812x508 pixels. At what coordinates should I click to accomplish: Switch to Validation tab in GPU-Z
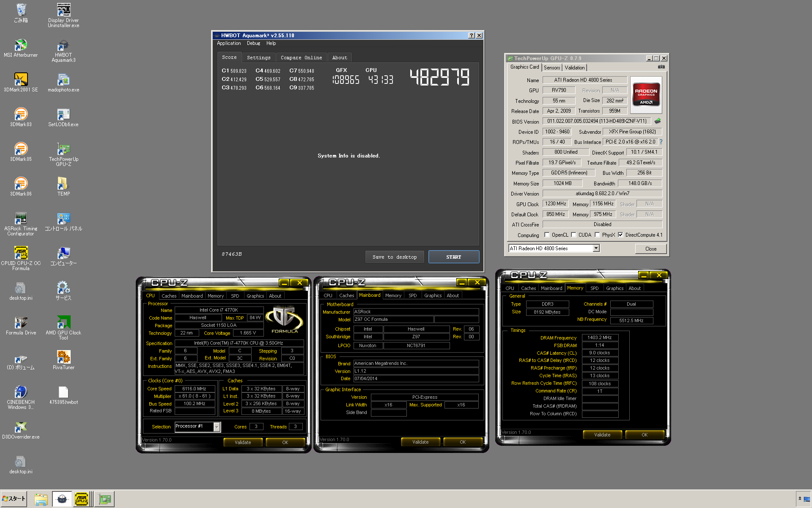coord(574,68)
